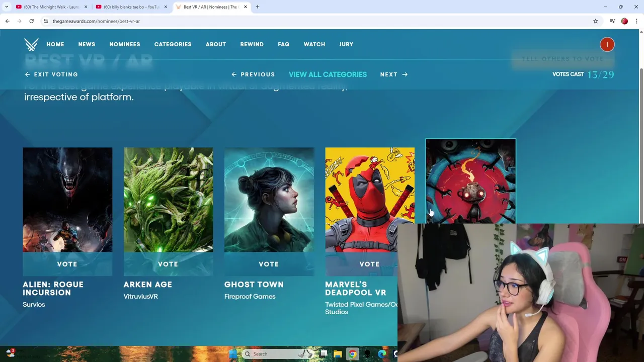Open Chrome three-dot menu

tap(637, 21)
